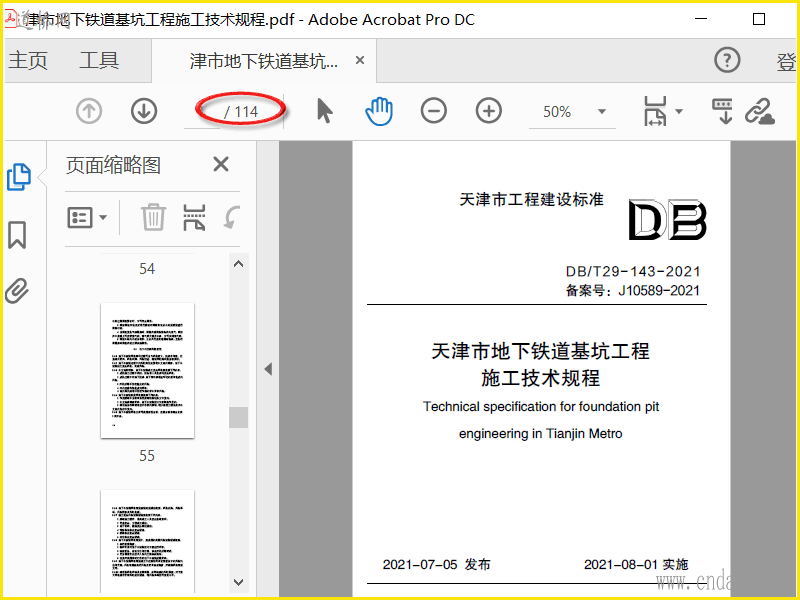Image resolution: width=800 pixels, height=600 pixels.
Task: Click the 页面缩略图 panel title
Action: coord(113,165)
